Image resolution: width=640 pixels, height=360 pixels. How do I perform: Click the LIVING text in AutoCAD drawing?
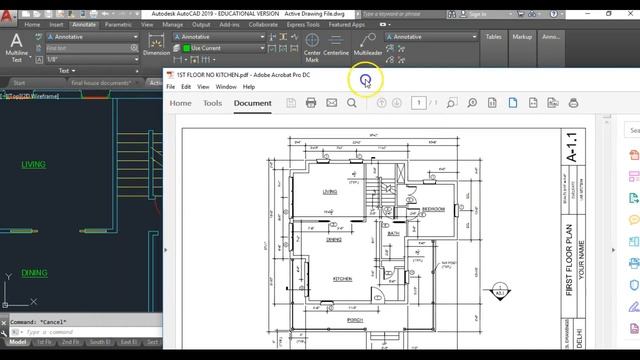coord(33,164)
